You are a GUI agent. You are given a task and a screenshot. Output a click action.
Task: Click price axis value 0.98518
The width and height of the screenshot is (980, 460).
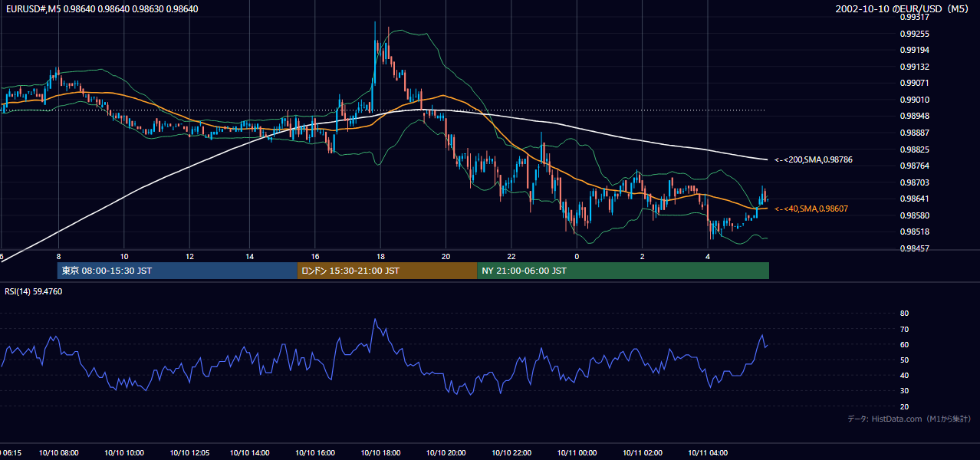pos(913,232)
